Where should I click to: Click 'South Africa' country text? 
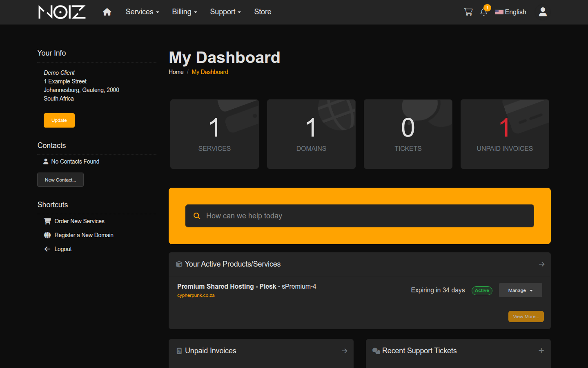click(59, 99)
